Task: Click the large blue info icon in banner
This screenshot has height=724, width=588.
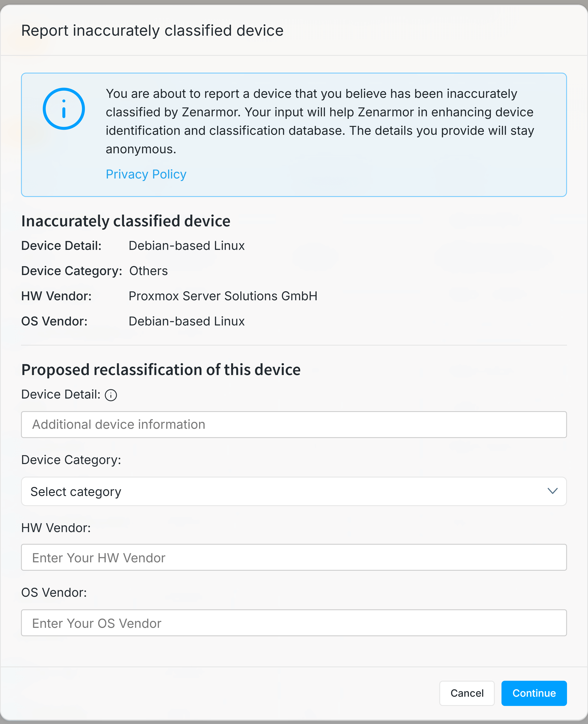Action: click(64, 109)
